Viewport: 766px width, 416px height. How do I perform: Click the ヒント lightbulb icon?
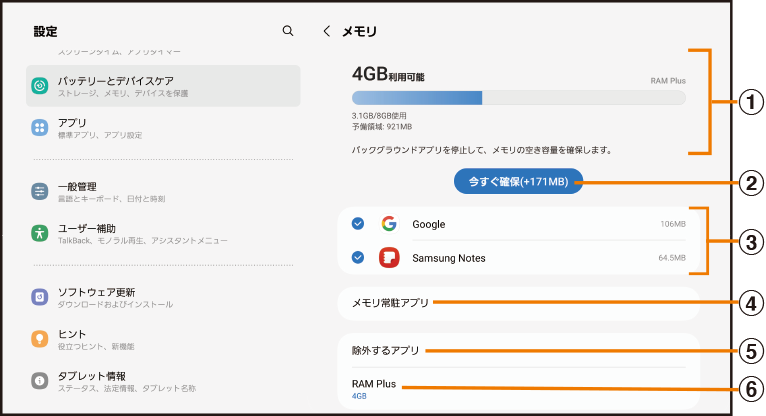tap(40, 339)
